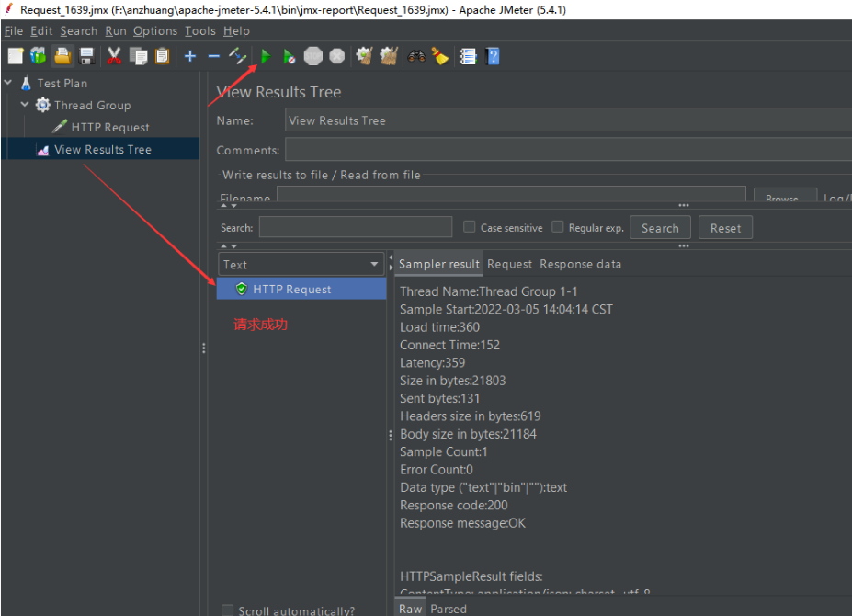The width and height of the screenshot is (852, 616).
Task: Click the Shutdown threads icon
Action: 337,56
